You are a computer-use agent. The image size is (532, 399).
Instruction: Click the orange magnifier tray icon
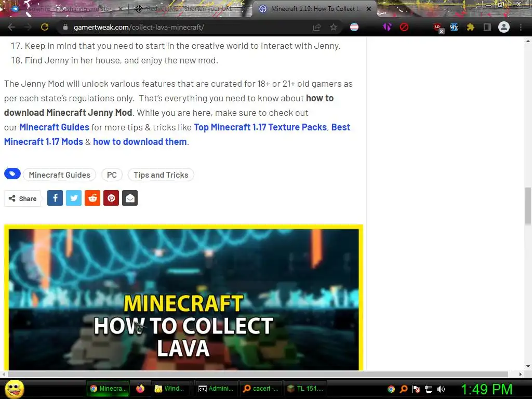click(x=404, y=389)
